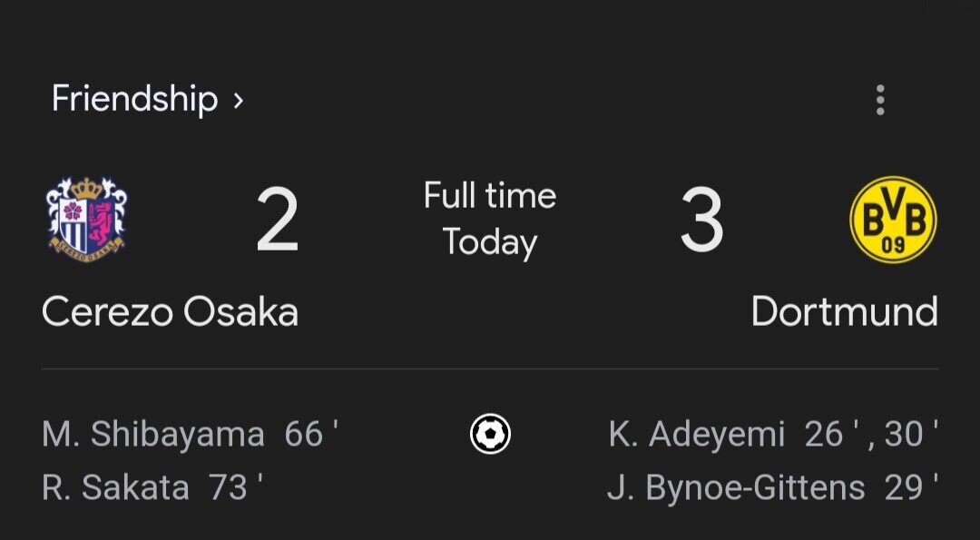Select the Cerezo Osaka team name
Screen dimensions: 980x540
click(170, 311)
